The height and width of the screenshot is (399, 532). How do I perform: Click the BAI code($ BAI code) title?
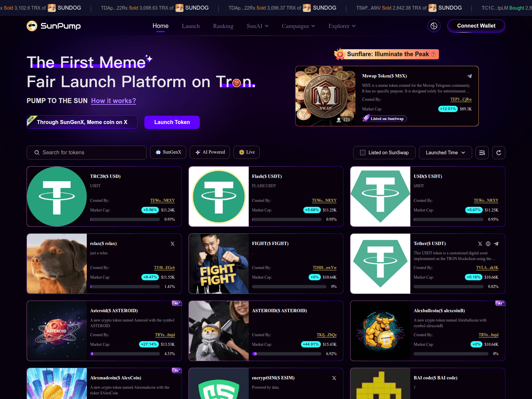[436, 378]
